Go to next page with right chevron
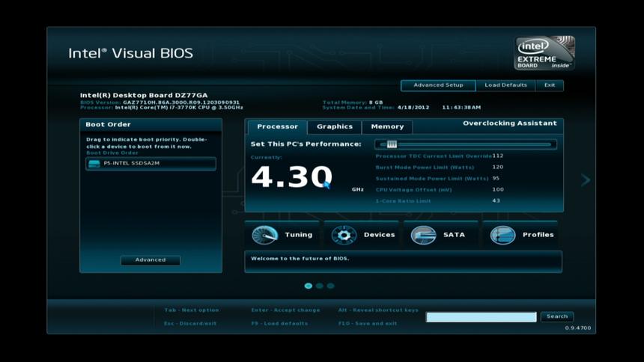The width and height of the screenshot is (644, 362). [586, 180]
